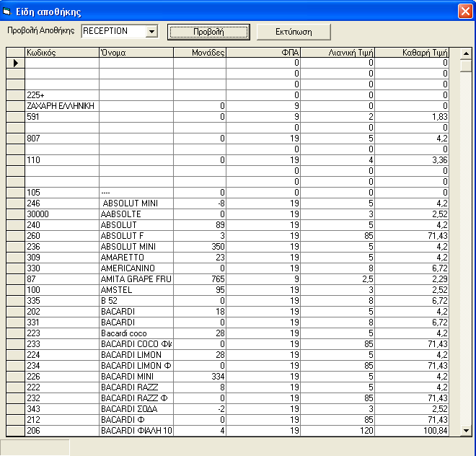Image resolution: width=476 pixels, height=456 pixels.
Task: Click the units value 89
Action: (200, 225)
